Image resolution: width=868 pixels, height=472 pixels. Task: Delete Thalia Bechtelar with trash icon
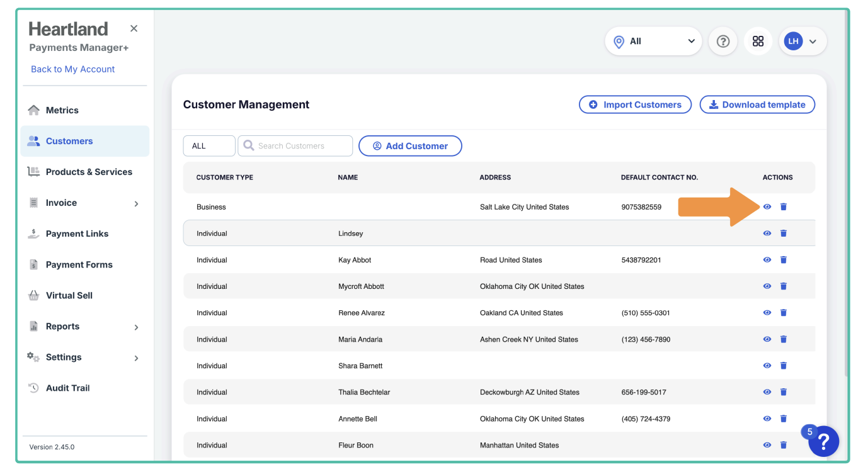[x=784, y=392]
